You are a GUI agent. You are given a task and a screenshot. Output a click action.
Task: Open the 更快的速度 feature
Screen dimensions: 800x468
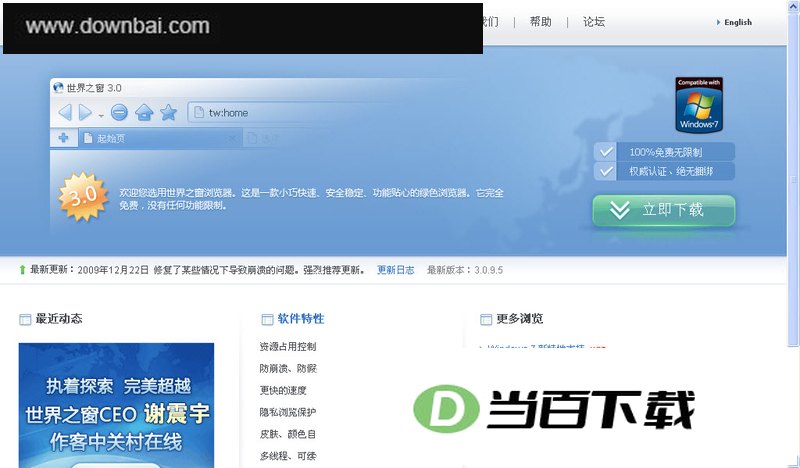tap(283, 390)
